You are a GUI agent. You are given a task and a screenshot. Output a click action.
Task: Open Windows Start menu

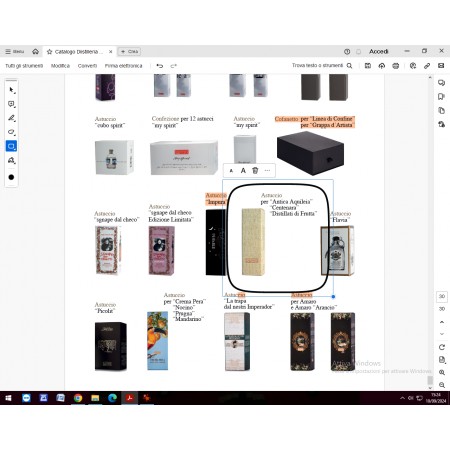pyautogui.click(x=8, y=398)
